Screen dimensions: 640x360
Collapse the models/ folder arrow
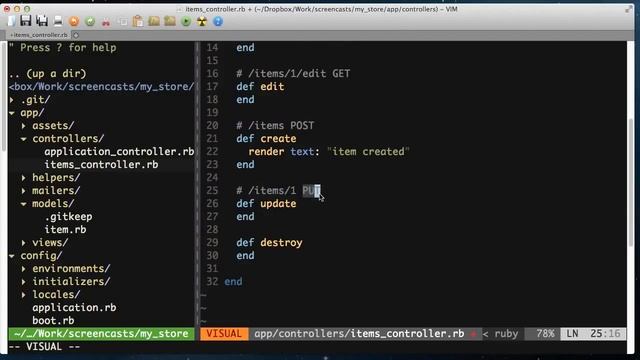pos(24,204)
